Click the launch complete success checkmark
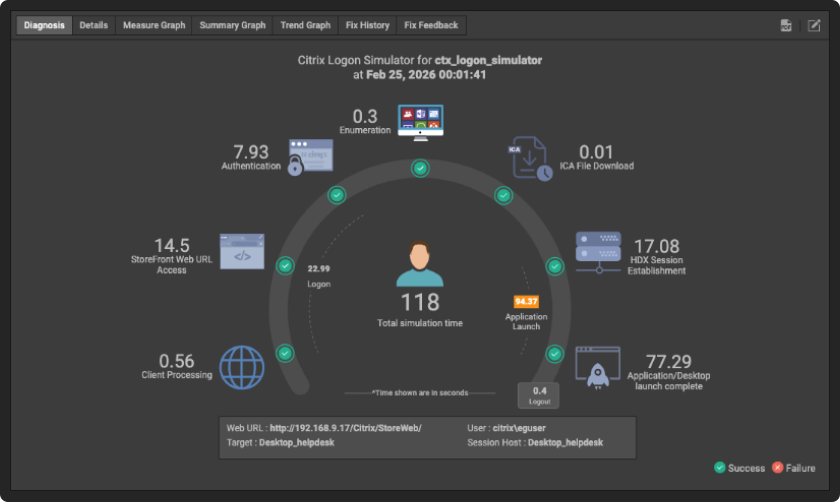840x502 pixels. (x=555, y=354)
